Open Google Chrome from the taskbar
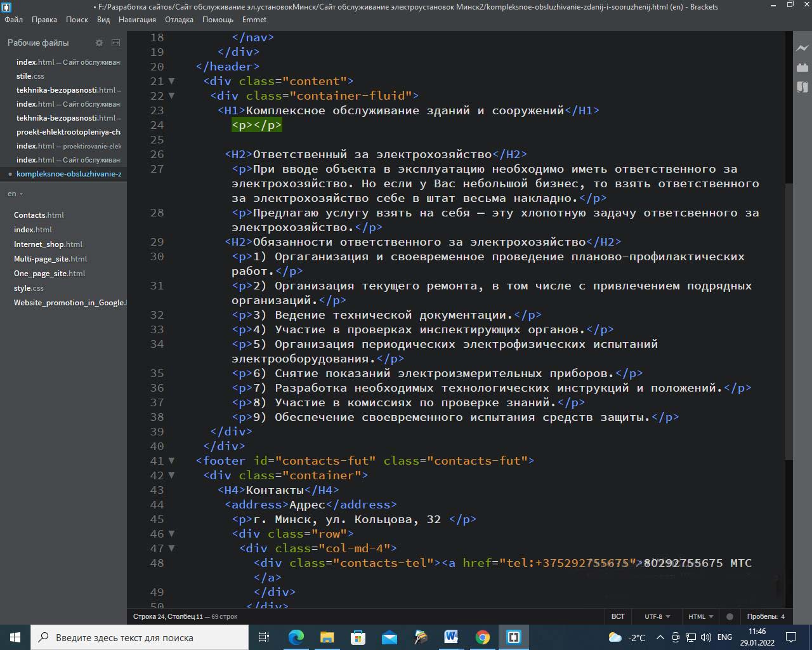Screen dimensions: 812x650 click(483, 637)
